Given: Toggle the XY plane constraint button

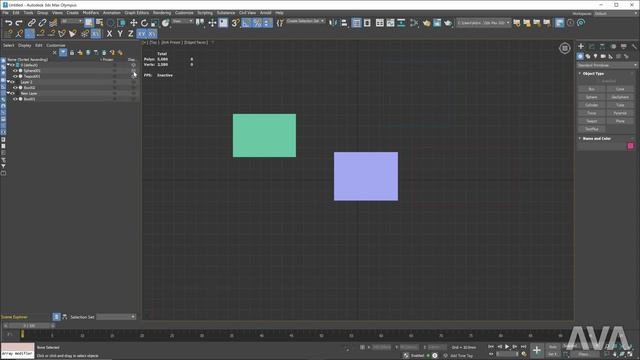Looking at the screenshot, I should [141, 34].
